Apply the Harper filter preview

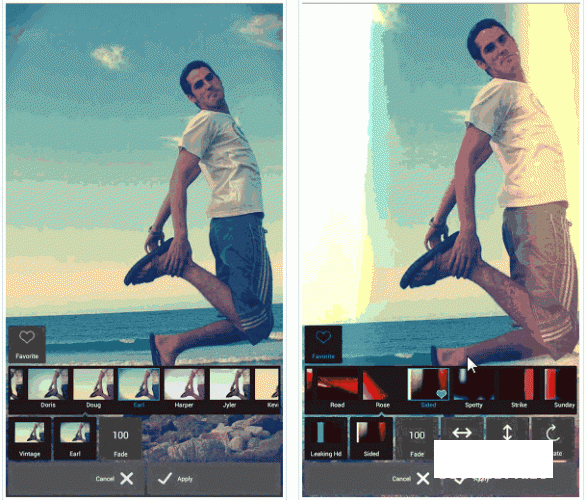[184, 389]
